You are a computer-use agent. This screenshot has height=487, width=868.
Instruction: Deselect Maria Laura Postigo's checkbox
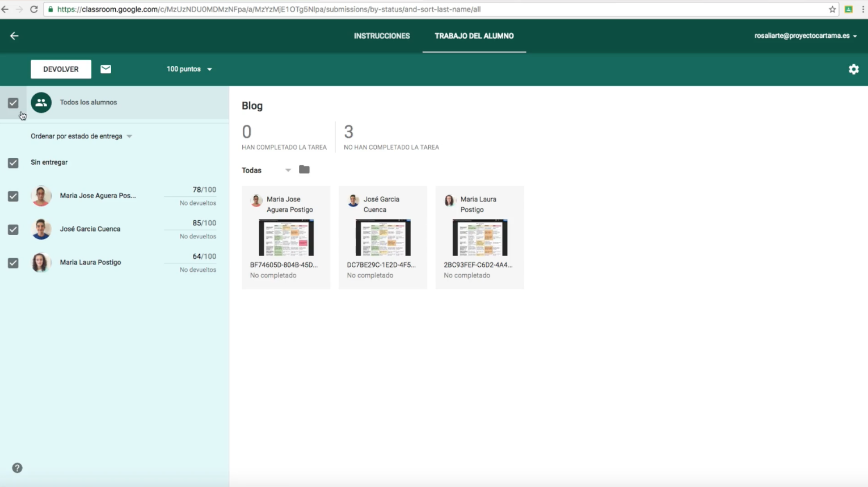13,263
